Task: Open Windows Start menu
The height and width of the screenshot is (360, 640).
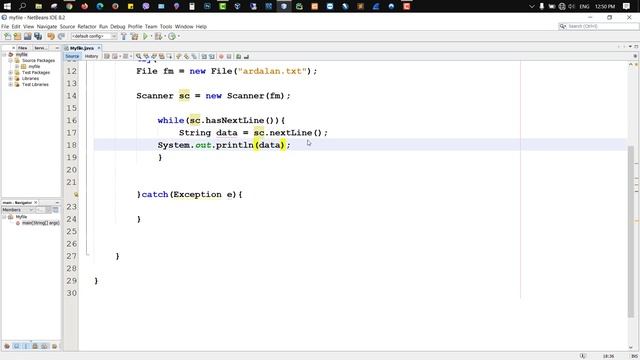Action: 7,6
